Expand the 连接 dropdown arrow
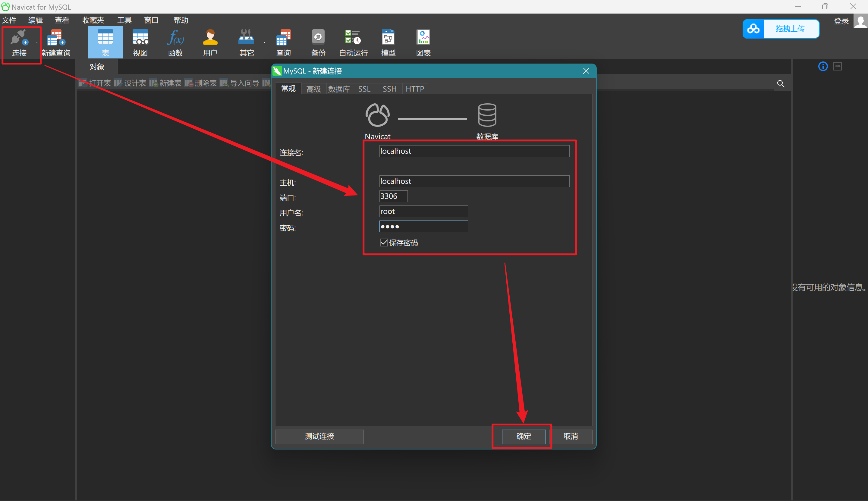Image resolution: width=868 pixels, height=501 pixels. pyautogui.click(x=37, y=42)
